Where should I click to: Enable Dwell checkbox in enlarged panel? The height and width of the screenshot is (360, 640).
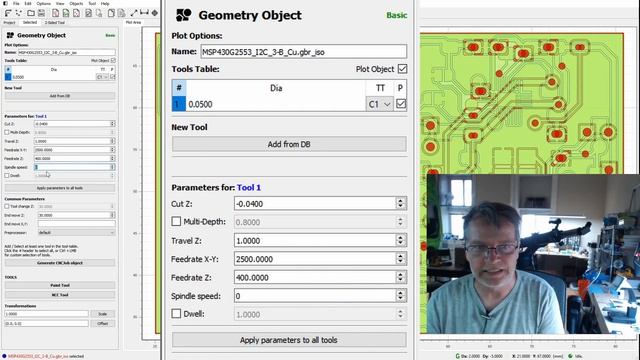[x=176, y=313]
